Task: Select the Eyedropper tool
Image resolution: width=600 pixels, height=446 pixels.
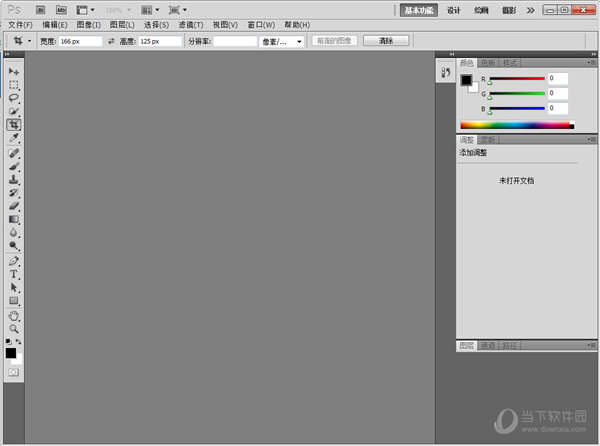Action: click(14, 138)
